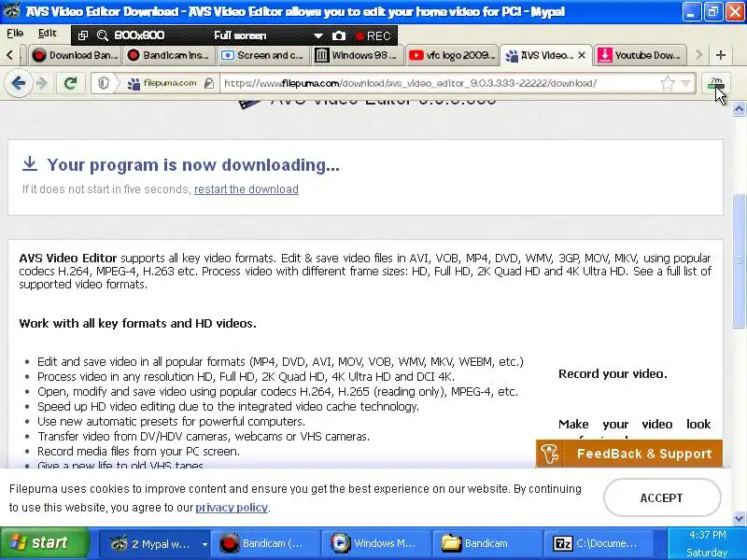Click the vertical scrollbar thumb

pyautogui.click(x=739, y=261)
